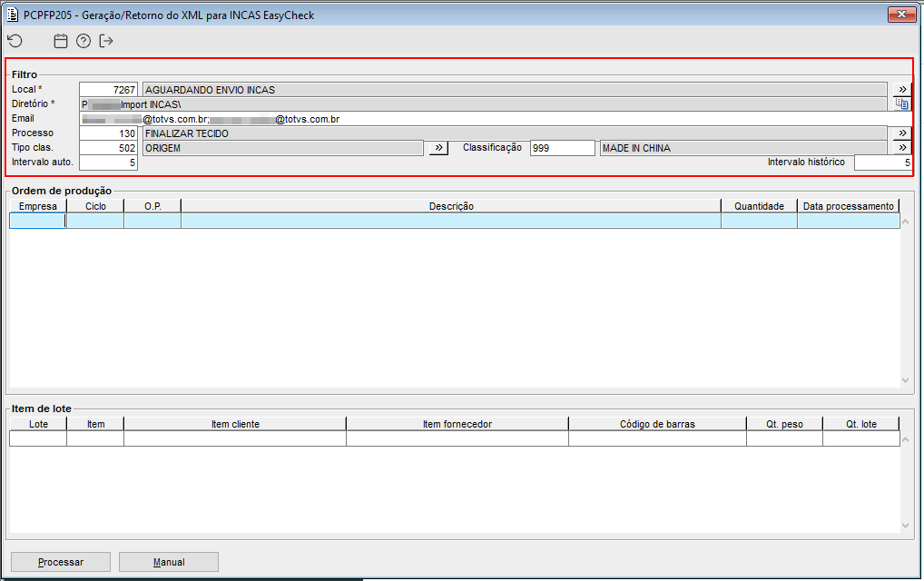Image resolution: width=924 pixels, height=581 pixels.
Task: Open the calendar toolbar icon
Action: coord(60,41)
